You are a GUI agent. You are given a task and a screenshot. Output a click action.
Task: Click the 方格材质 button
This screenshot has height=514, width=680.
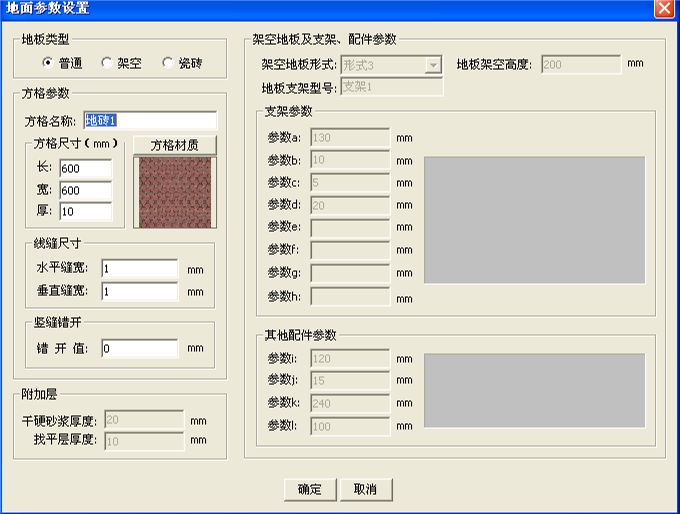174,145
